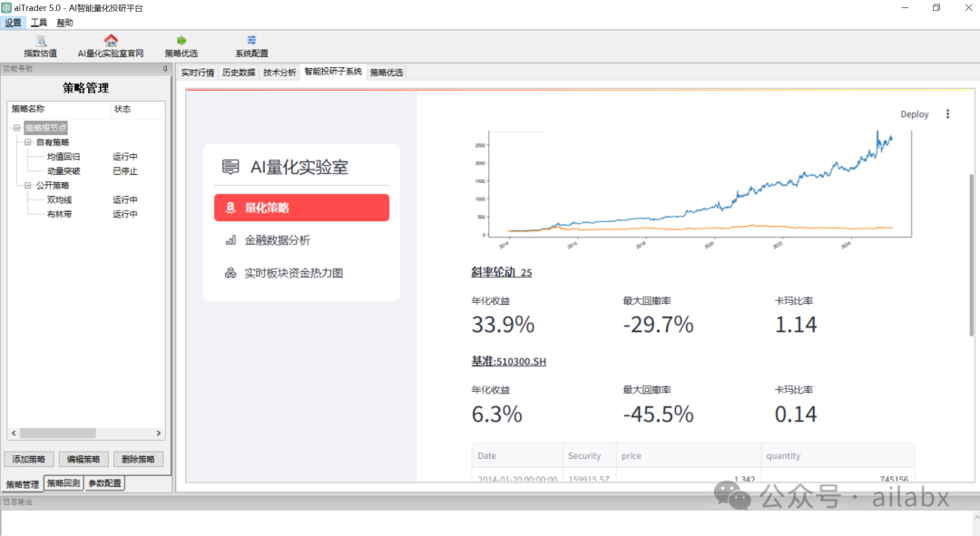Click the 添加策略 button
The width and height of the screenshot is (980, 536).
point(29,459)
